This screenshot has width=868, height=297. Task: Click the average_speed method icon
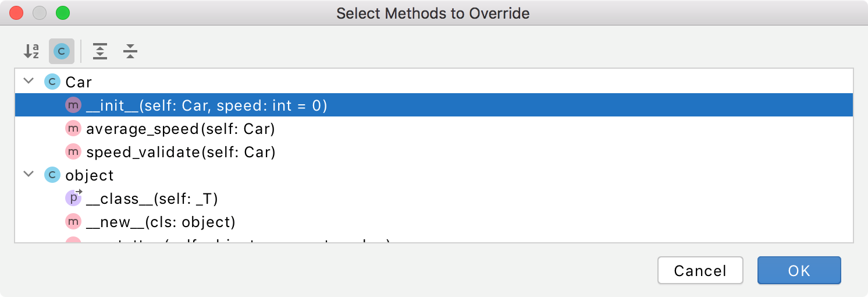point(73,129)
